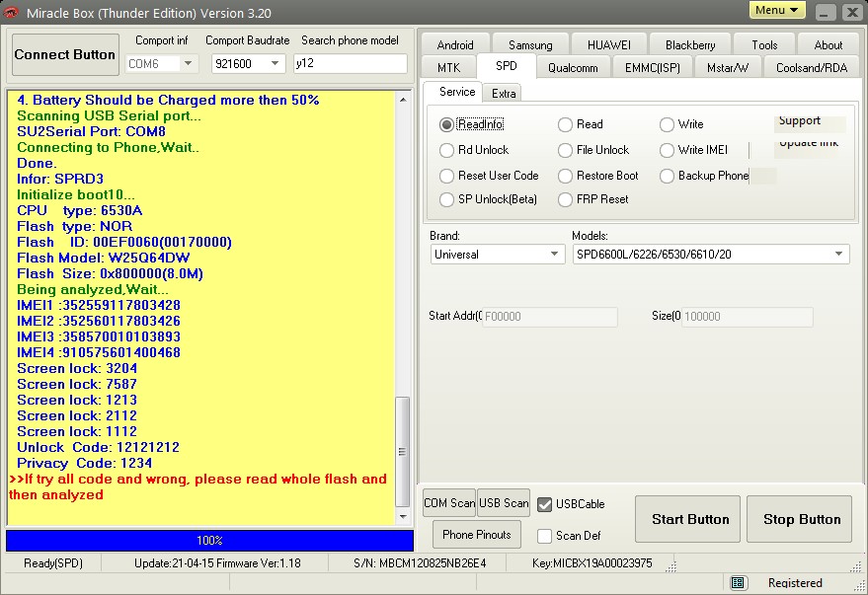Click the SU2Serial Port: COM8 line
Screen dimensions: 868x595
(91, 131)
